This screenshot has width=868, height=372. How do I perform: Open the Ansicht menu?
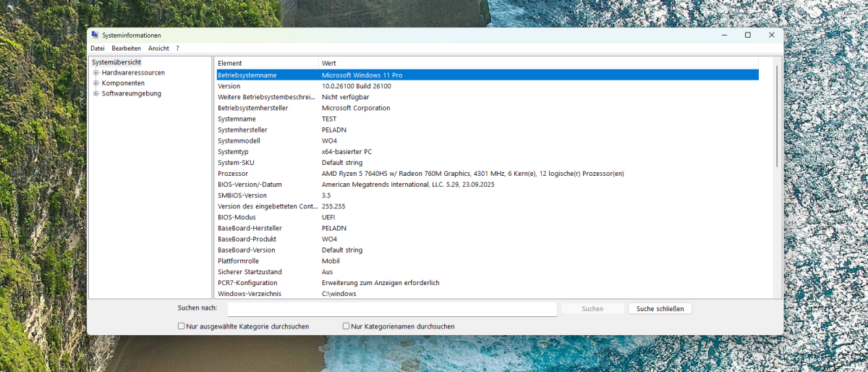pos(158,48)
